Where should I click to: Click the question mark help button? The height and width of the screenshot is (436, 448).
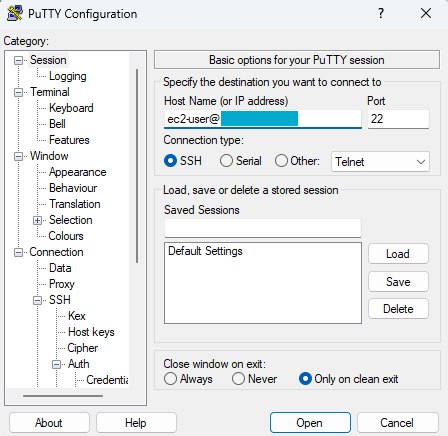tap(381, 13)
